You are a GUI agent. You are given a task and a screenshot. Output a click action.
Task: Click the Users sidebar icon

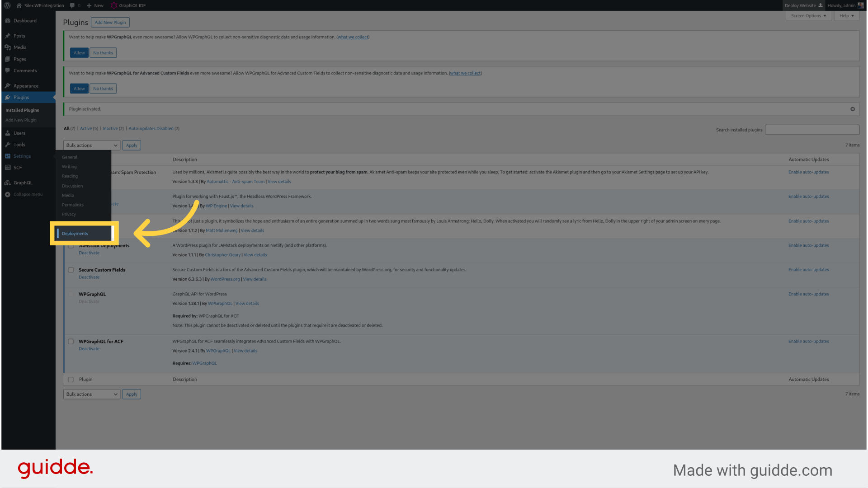(x=8, y=133)
